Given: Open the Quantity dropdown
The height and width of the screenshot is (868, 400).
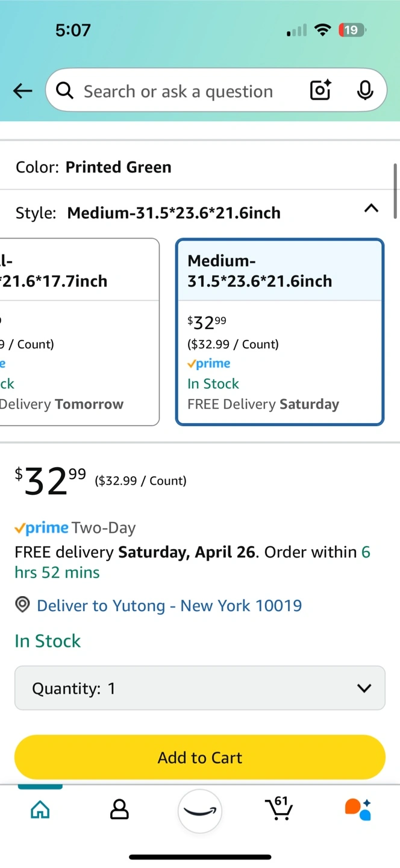Looking at the screenshot, I should 200,688.
